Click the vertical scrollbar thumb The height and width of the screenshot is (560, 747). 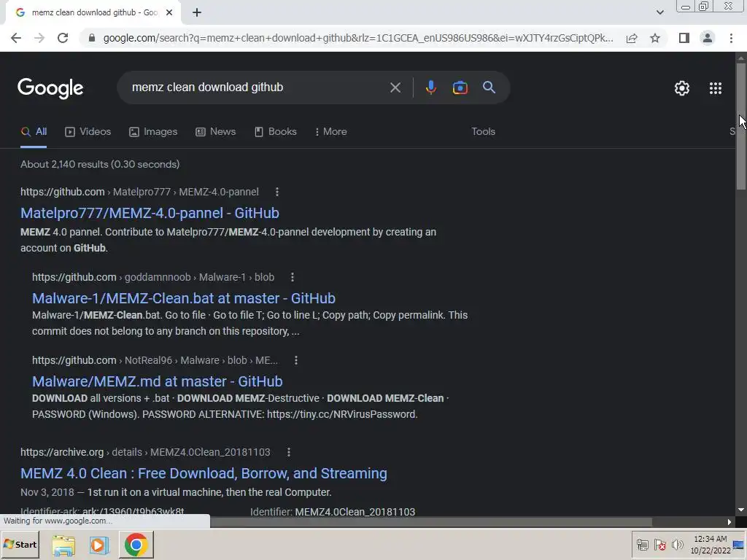(x=740, y=126)
